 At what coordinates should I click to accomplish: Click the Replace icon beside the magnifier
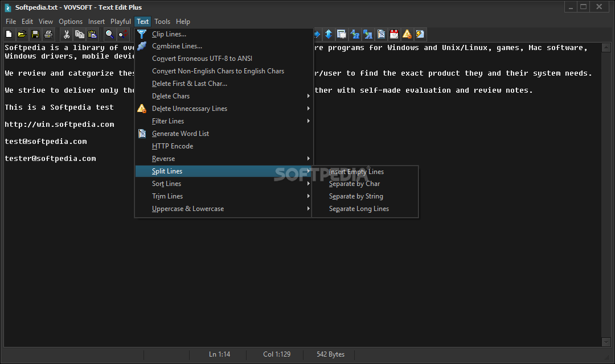point(123,35)
